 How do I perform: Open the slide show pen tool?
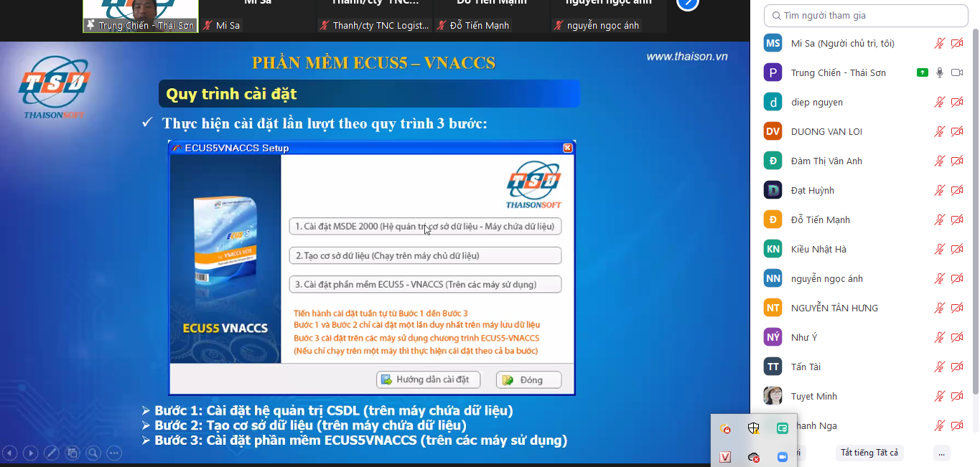click(52, 453)
